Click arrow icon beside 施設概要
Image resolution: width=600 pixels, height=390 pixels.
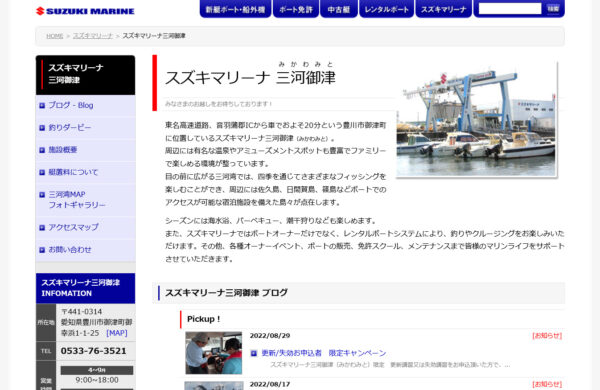click(42, 150)
